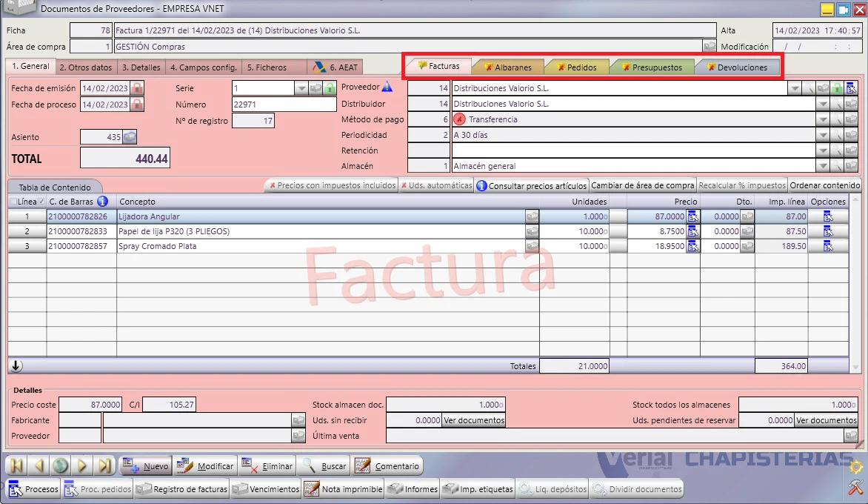Open Registro de facturas
This screenshot has height=504, width=868.
point(182,489)
